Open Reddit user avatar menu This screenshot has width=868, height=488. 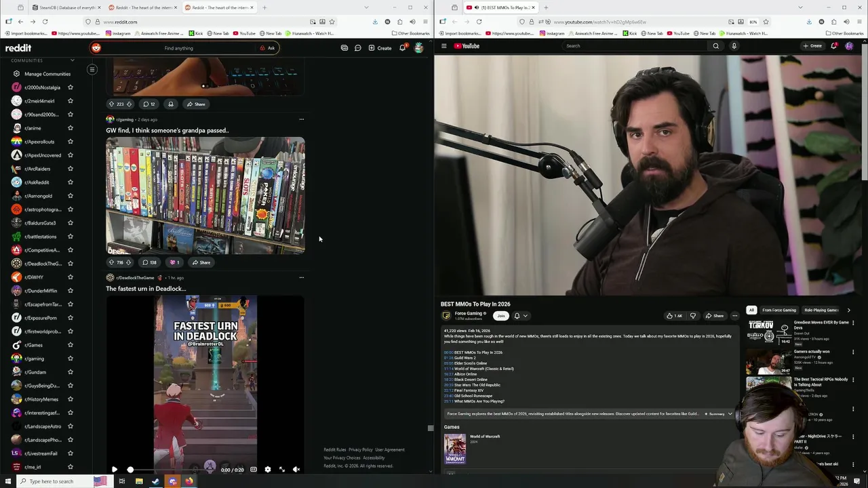[x=419, y=48]
